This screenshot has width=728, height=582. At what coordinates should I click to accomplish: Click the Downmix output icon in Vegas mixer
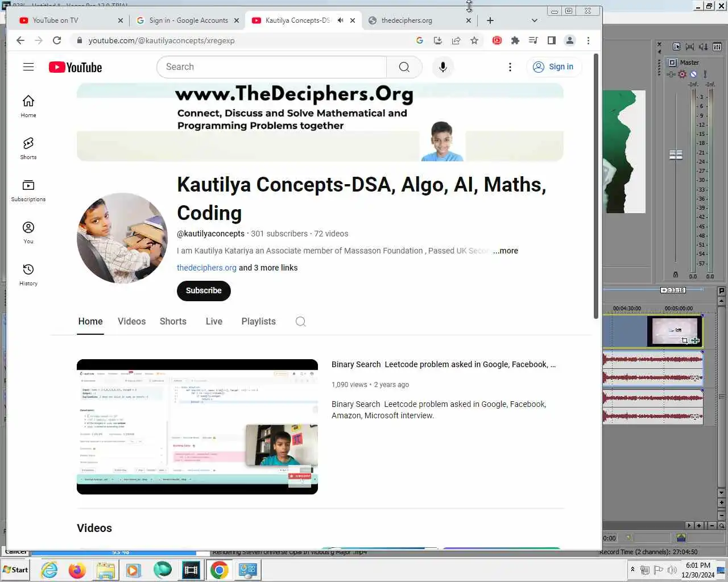(x=690, y=47)
